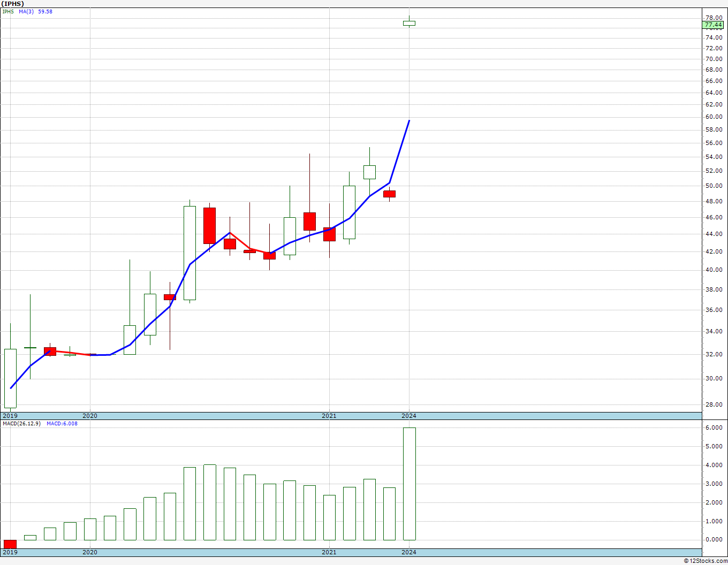Click 2019 on the MACD time axis
This screenshot has height=565, width=728.
coord(10,552)
